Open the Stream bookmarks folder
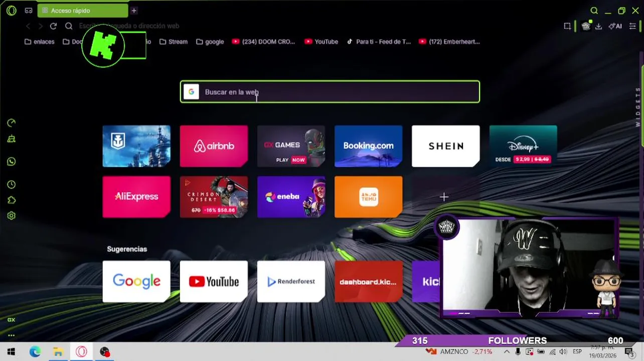This screenshot has height=361, width=644. click(173, 42)
